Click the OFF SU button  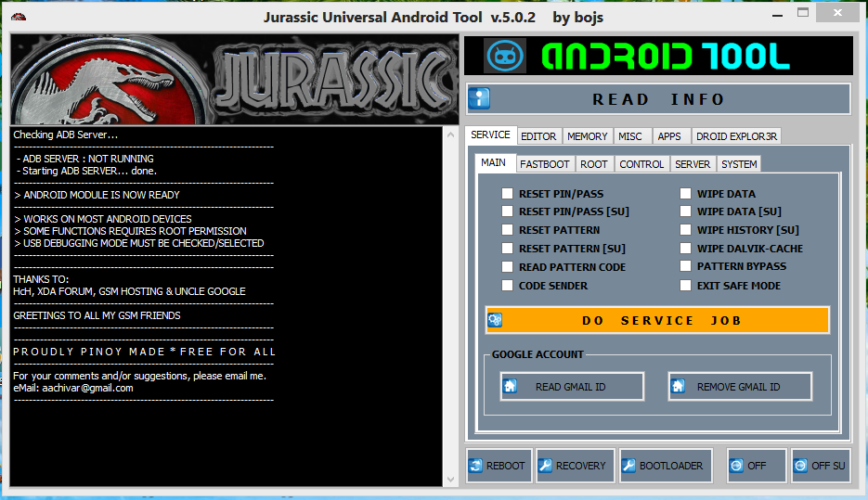821,466
